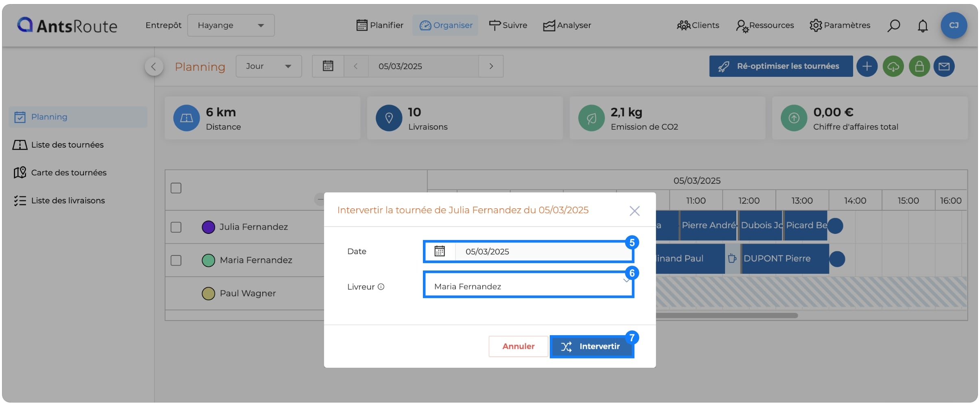Go to the Planifier menu
Screen dimensions: 980x408
[380, 25]
